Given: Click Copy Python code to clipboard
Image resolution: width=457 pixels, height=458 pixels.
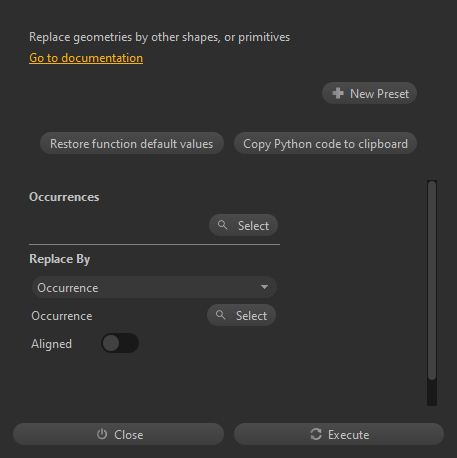Looking at the screenshot, I should click(325, 143).
